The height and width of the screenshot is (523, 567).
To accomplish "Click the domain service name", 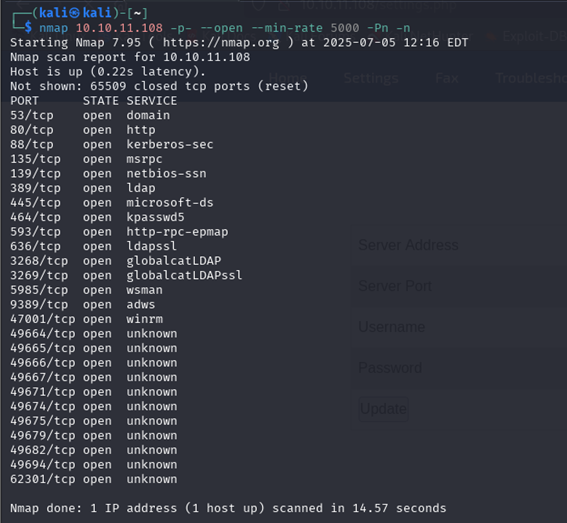I will coord(148,115).
